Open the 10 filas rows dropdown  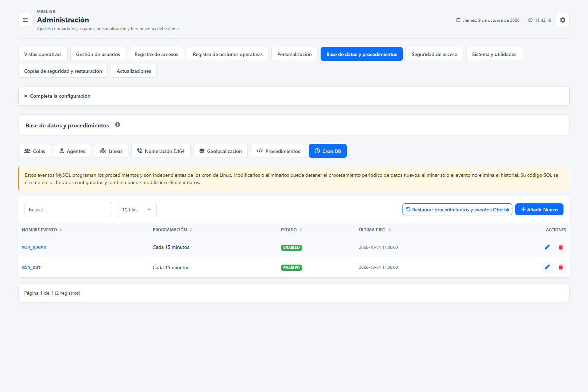pyautogui.click(x=137, y=210)
